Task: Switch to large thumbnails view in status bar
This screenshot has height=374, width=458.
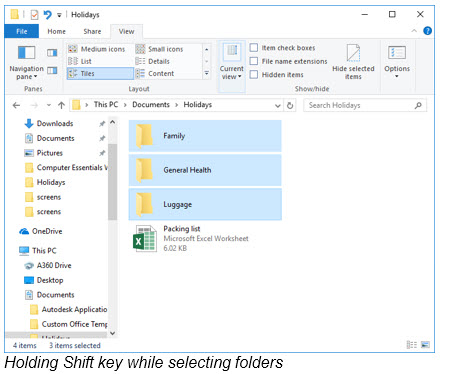Action: pyautogui.click(x=425, y=345)
